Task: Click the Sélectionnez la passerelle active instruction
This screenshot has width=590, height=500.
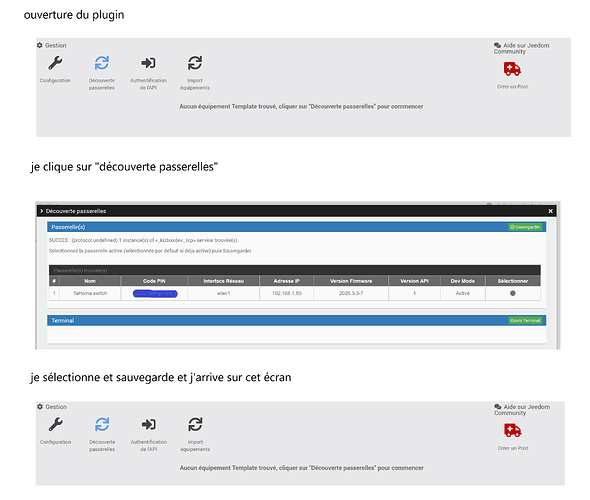Action: (x=151, y=251)
